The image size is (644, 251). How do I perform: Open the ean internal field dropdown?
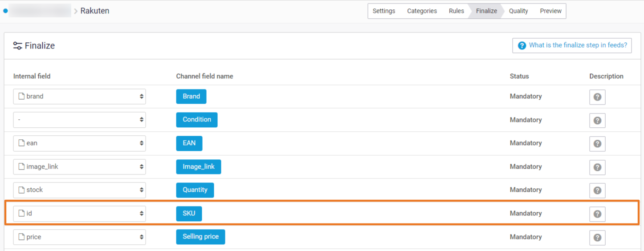pyautogui.click(x=79, y=143)
